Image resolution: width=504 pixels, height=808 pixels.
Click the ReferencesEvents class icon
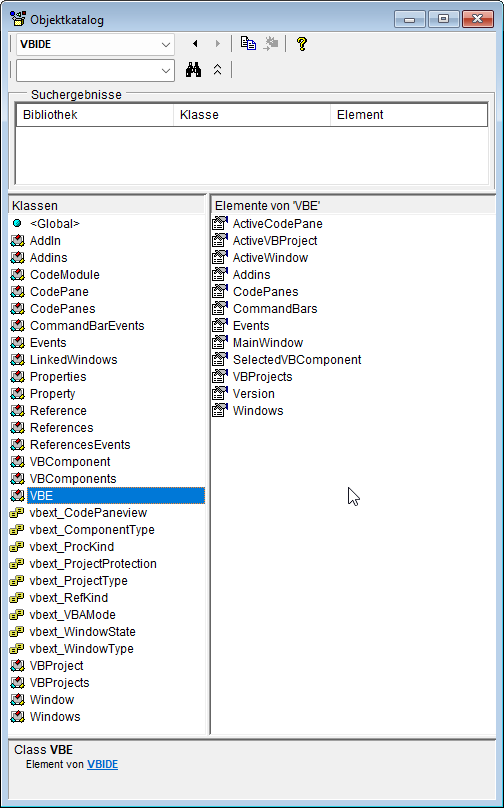[x=18, y=445]
